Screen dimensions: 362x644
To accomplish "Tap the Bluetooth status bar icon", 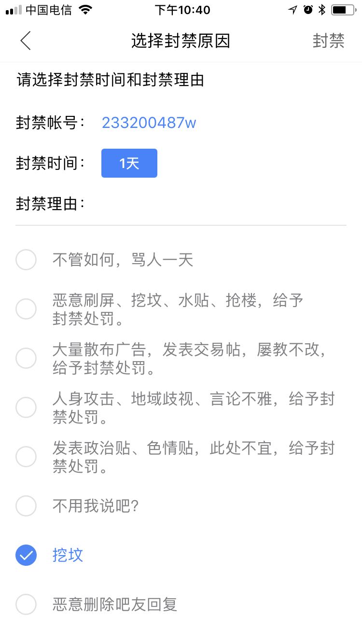I will click(x=322, y=10).
